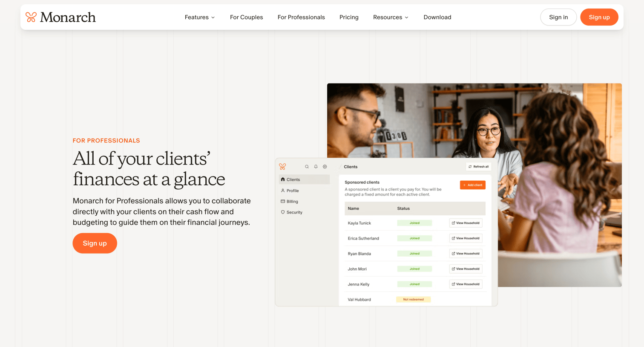Viewport: 644px width, 347px height.
Task: Go to the For Couples page
Action: point(246,17)
